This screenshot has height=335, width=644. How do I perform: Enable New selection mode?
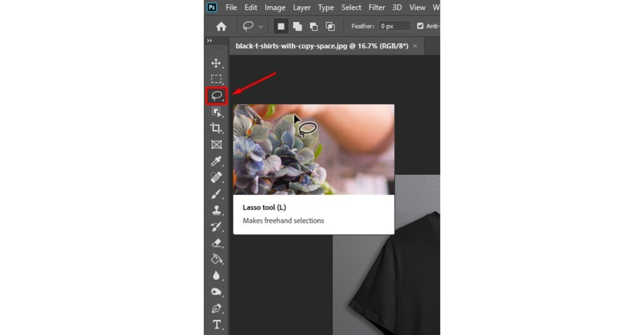click(281, 26)
